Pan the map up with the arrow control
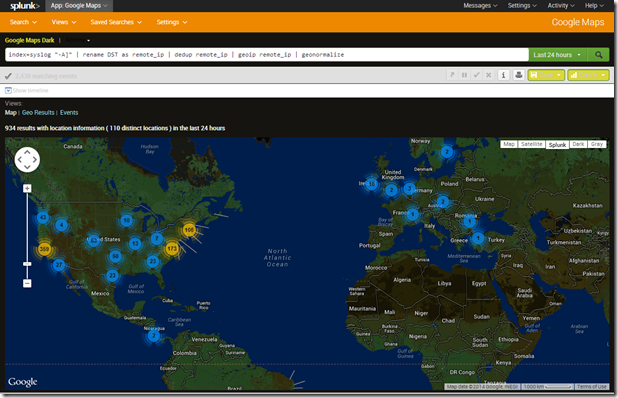618x398 pixels. [x=27, y=152]
